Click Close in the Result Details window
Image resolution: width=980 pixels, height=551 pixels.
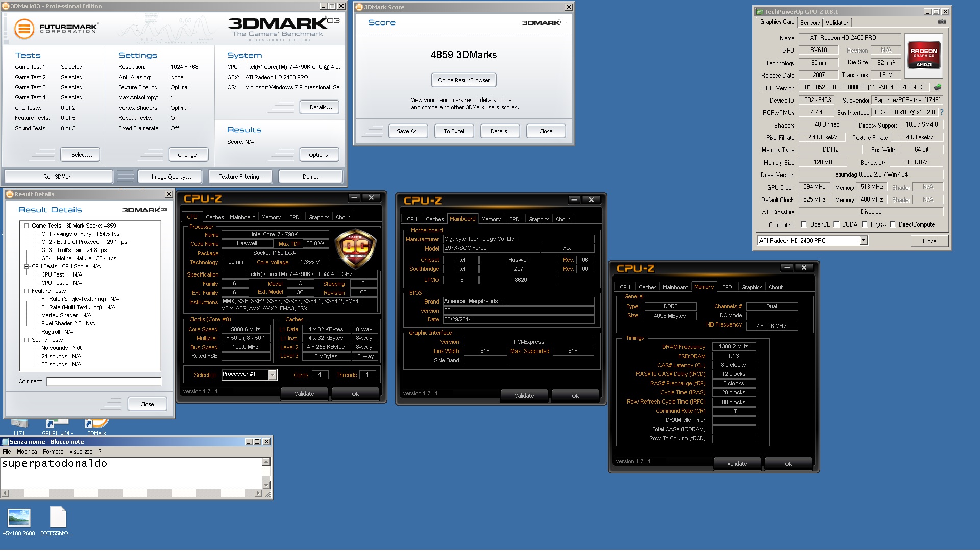[x=147, y=404]
